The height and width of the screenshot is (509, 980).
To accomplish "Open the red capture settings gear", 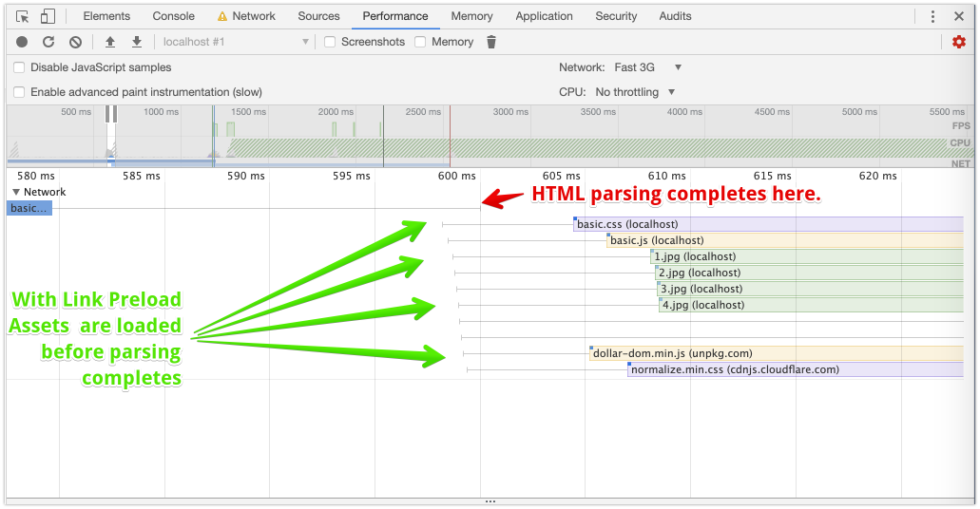I will click(959, 42).
